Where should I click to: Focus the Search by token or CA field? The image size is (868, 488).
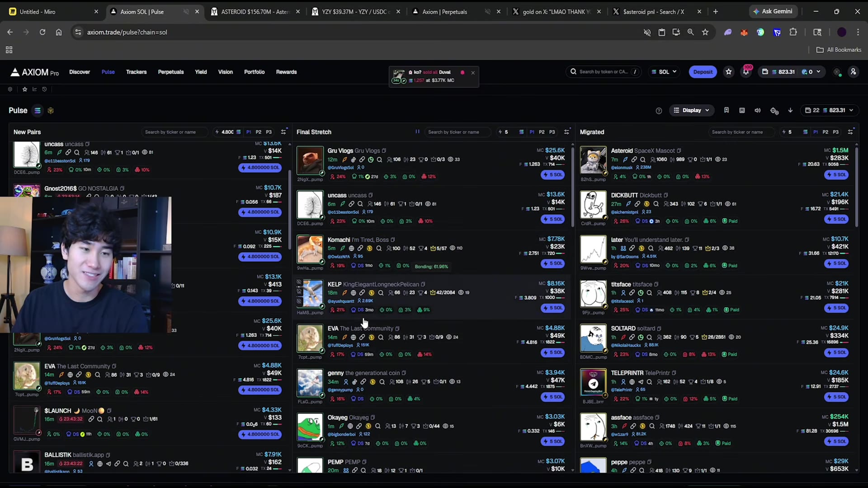tap(604, 72)
